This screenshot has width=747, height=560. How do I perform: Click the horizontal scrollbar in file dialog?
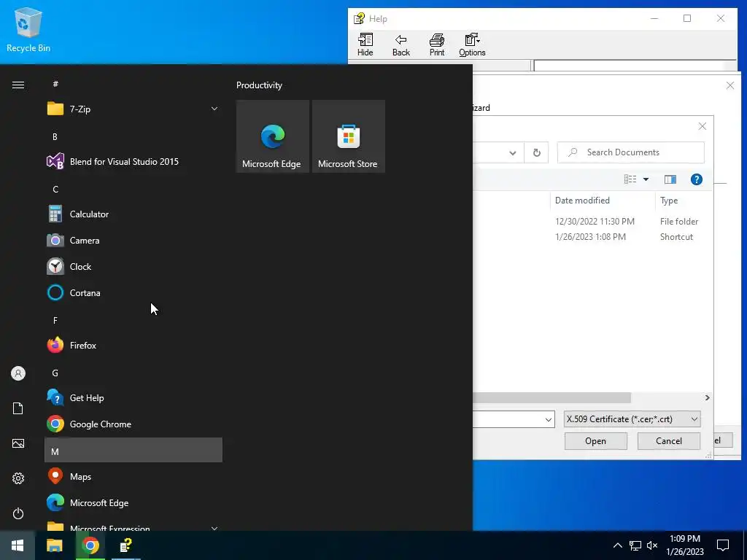click(551, 397)
